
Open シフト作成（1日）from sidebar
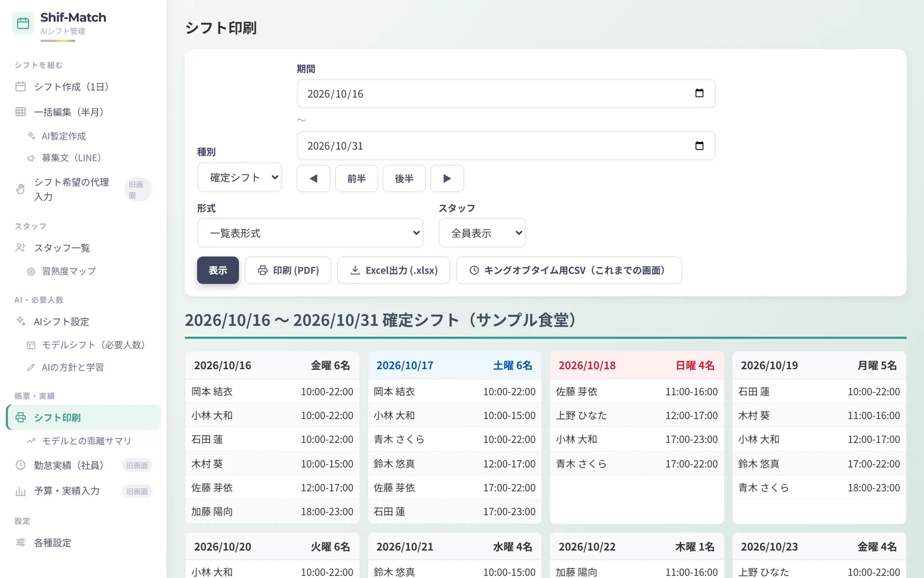[x=83, y=87]
